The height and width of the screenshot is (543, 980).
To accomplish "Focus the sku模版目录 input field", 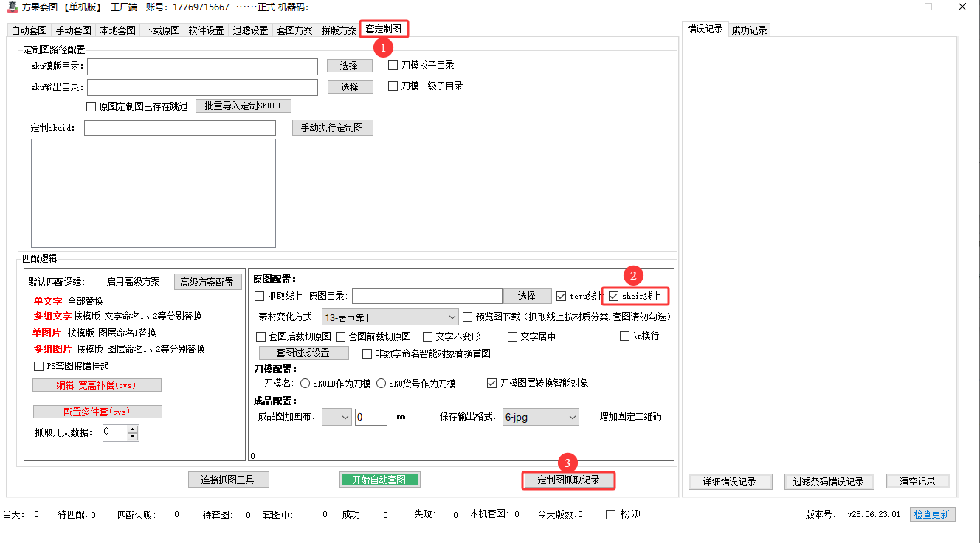I will 202,66.
